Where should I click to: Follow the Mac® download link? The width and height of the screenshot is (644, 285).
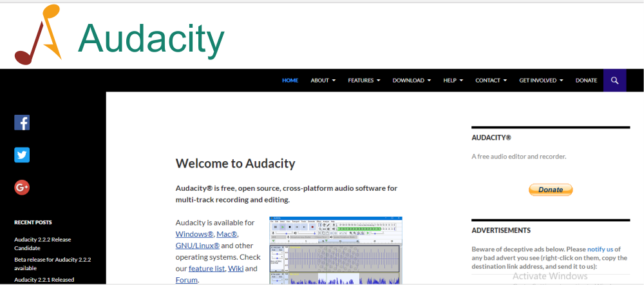[x=227, y=234]
